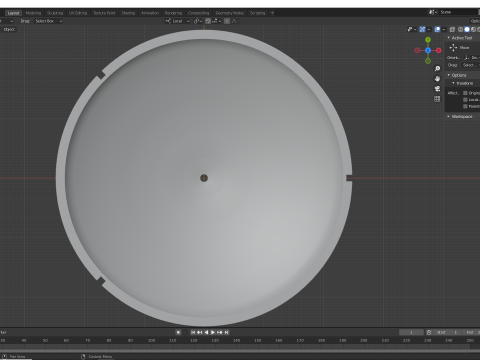The height and width of the screenshot is (360, 480).
Task: Open the scene browser icon beside Scene
Action: (432, 12)
